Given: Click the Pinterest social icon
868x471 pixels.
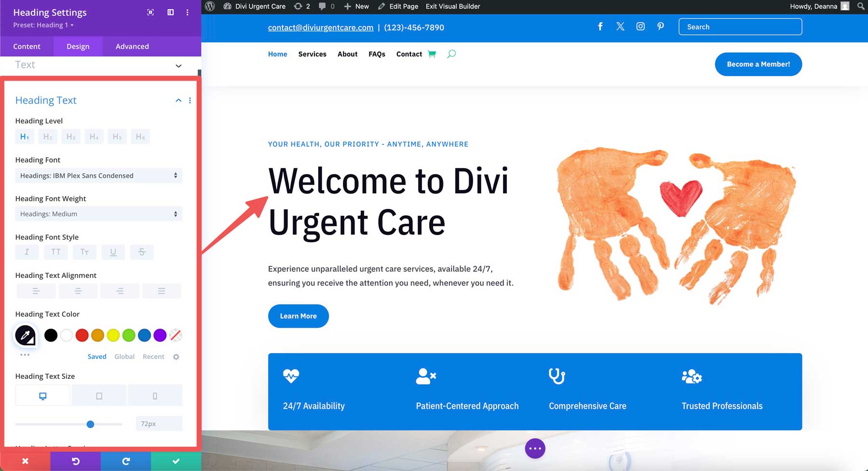Looking at the screenshot, I should pos(660,27).
